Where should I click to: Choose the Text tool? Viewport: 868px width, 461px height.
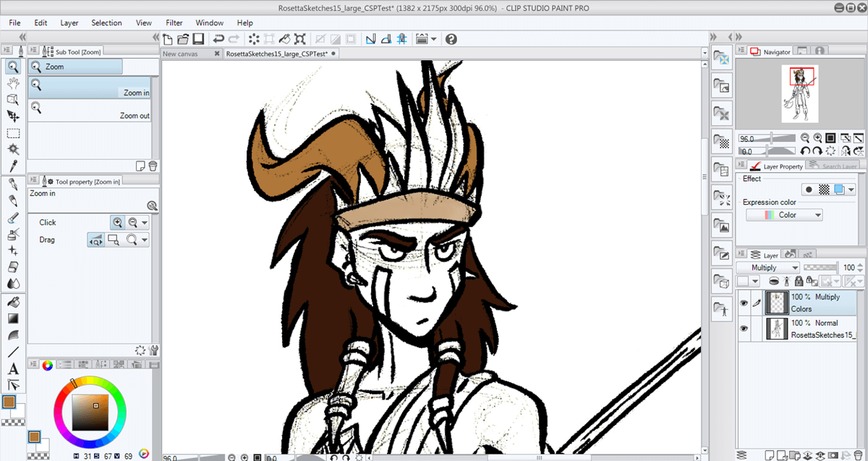(x=12, y=369)
